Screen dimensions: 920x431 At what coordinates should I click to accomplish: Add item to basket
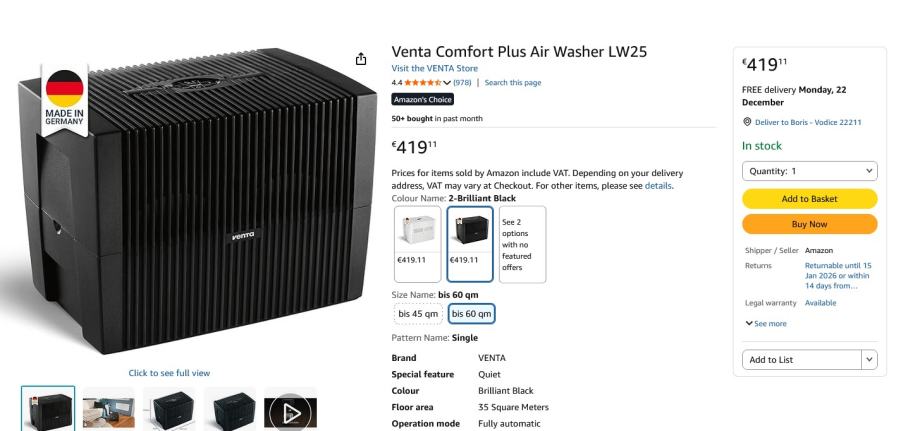tap(810, 199)
